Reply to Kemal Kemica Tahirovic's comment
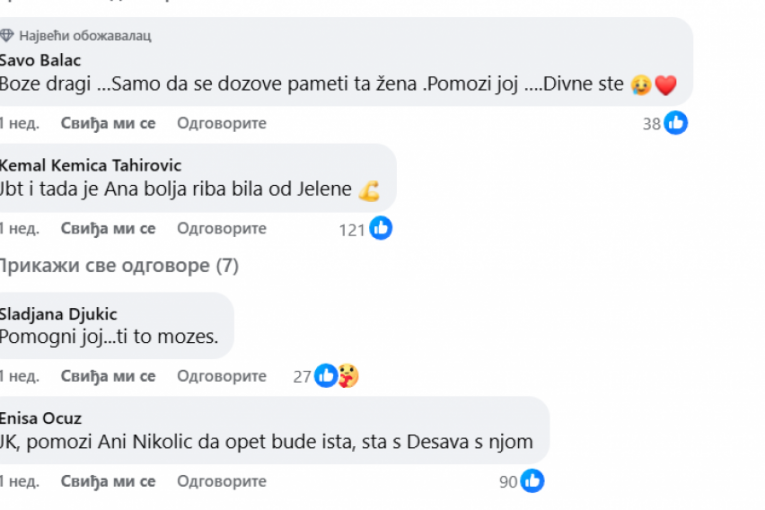The image size is (765, 510). click(x=221, y=229)
